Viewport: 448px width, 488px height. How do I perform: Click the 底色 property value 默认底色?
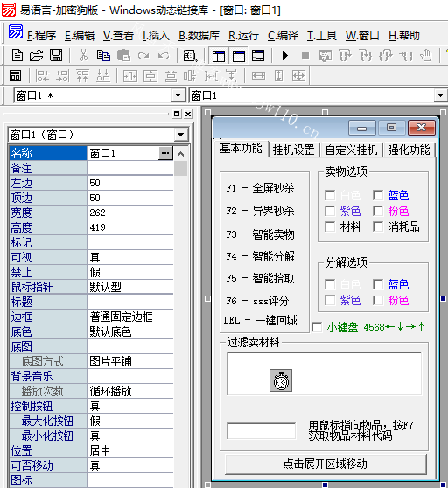point(130,331)
